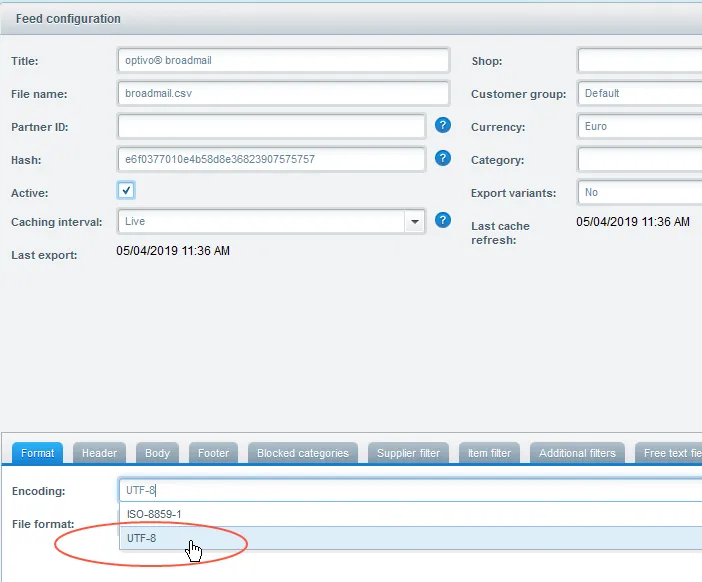Open the Free text fields tab
702x582 pixels.
[668, 453]
